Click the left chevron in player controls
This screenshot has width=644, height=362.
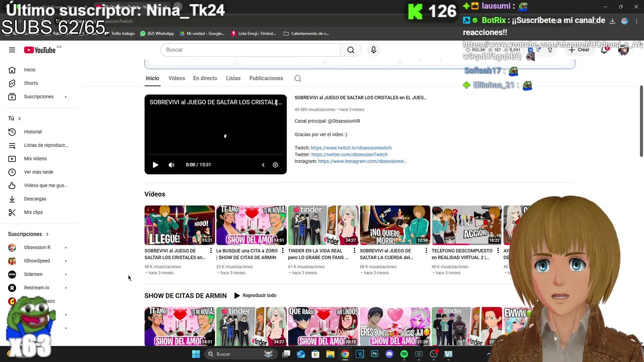(263, 165)
